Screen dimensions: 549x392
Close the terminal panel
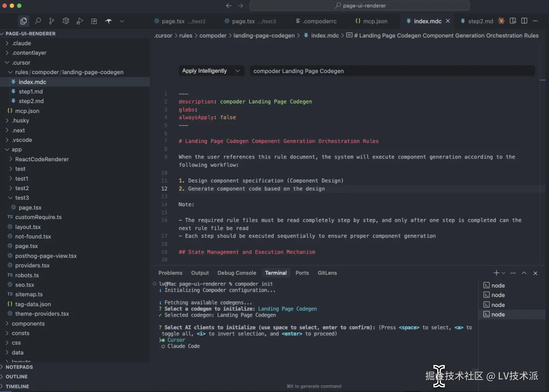pos(535,273)
